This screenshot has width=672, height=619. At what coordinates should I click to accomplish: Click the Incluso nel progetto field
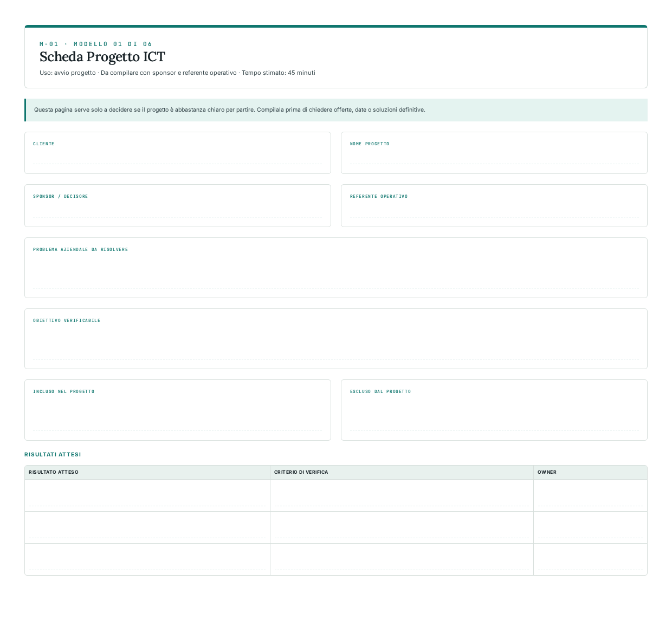coord(177,414)
